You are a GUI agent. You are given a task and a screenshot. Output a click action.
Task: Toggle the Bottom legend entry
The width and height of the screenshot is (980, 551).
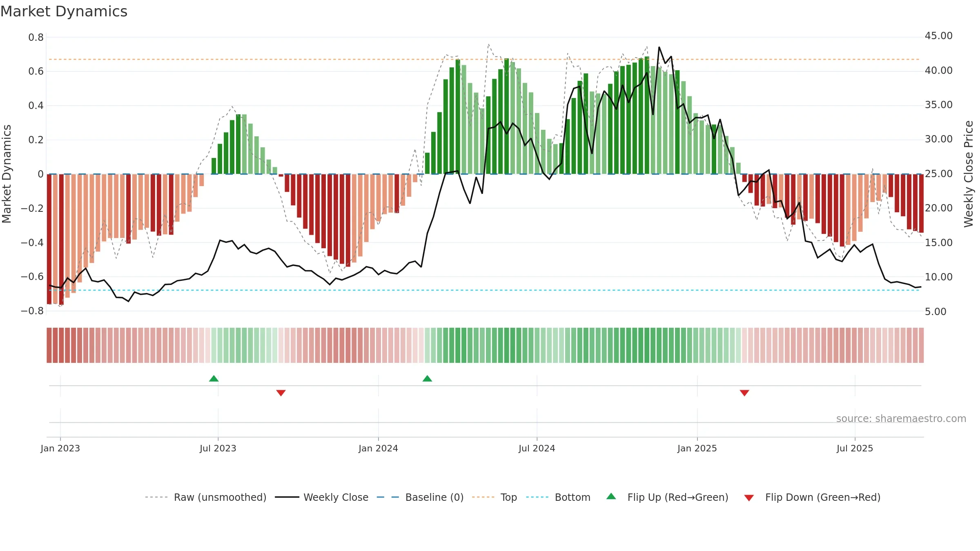click(558, 497)
